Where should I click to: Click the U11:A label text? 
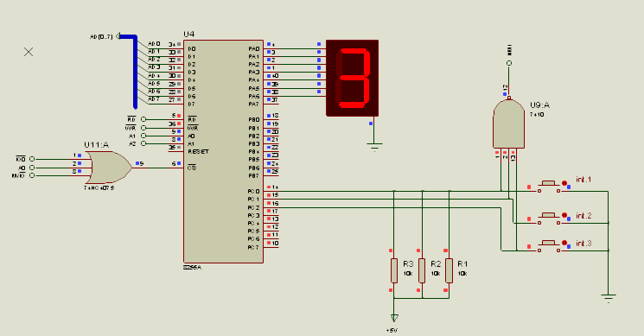pos(96,145)
